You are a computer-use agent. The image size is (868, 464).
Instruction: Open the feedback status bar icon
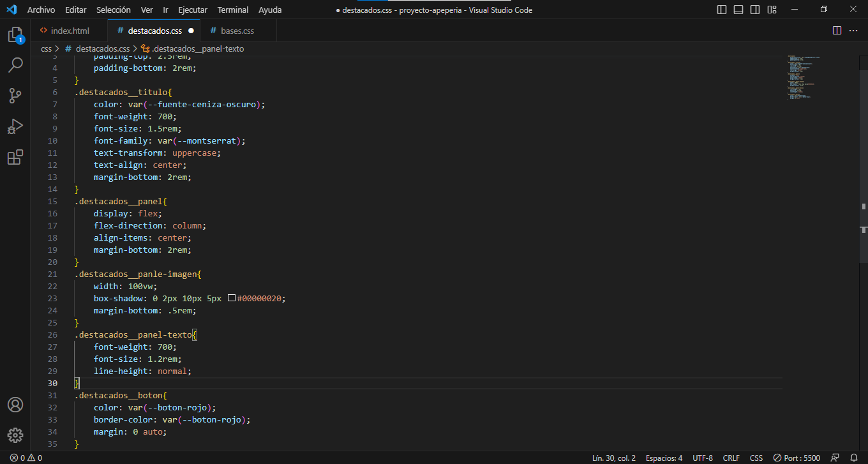click(x=835, y=458)
